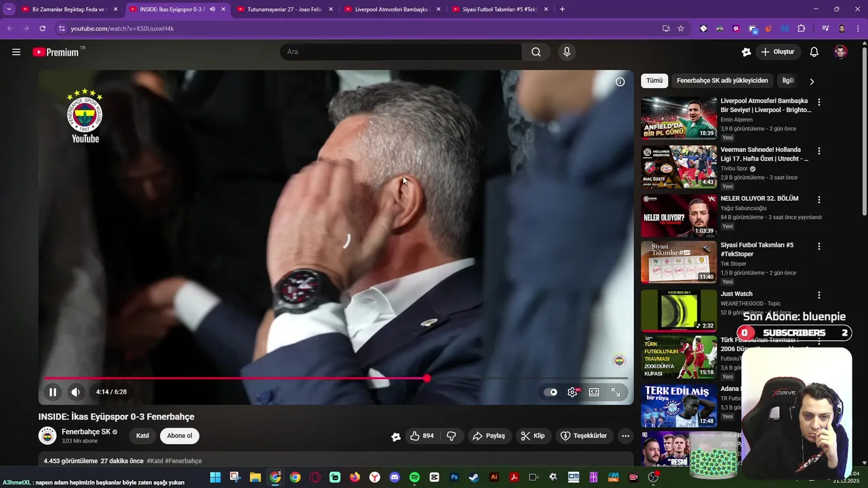Mute the video player volume
868x488 pixels.
point(75,392)
